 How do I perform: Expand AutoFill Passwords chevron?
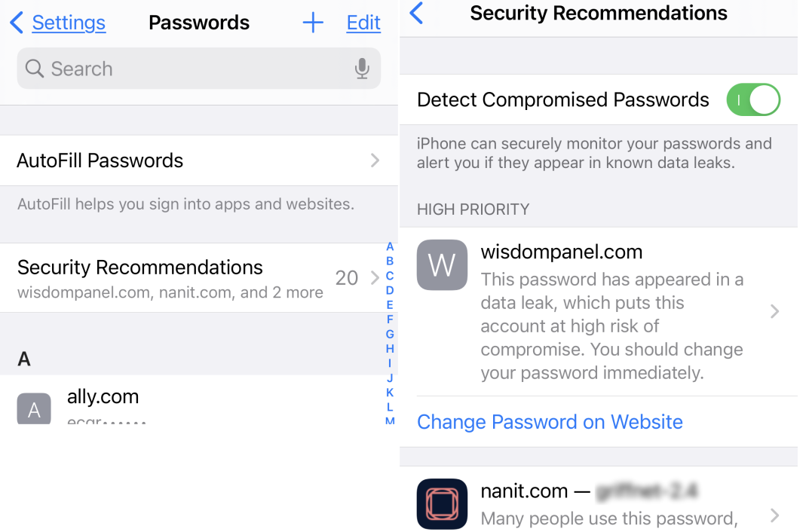click(375, 161)
